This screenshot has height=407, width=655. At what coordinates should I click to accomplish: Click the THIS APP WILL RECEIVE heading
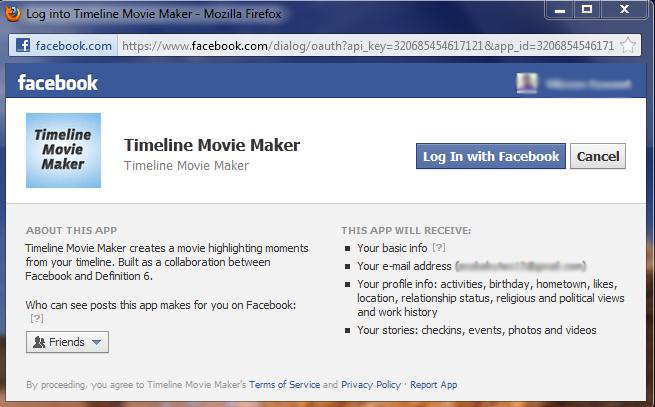pos(406,231)
